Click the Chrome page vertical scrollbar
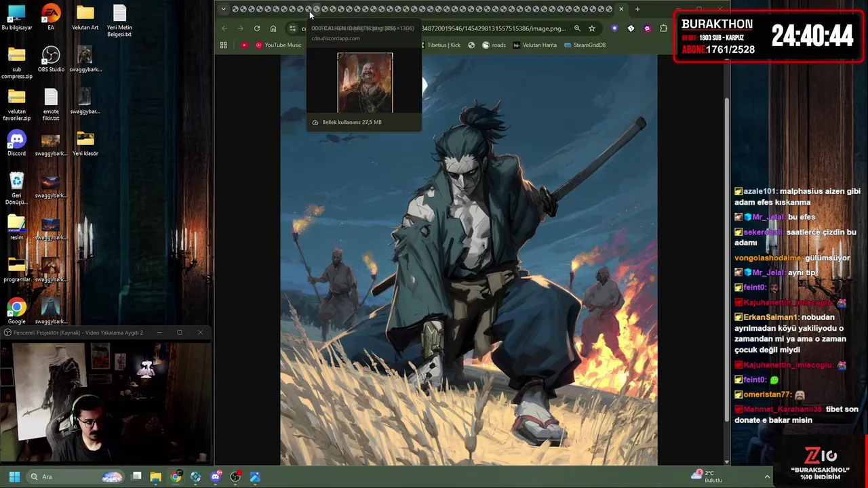 pyautogui.click(x=727, y=260)
